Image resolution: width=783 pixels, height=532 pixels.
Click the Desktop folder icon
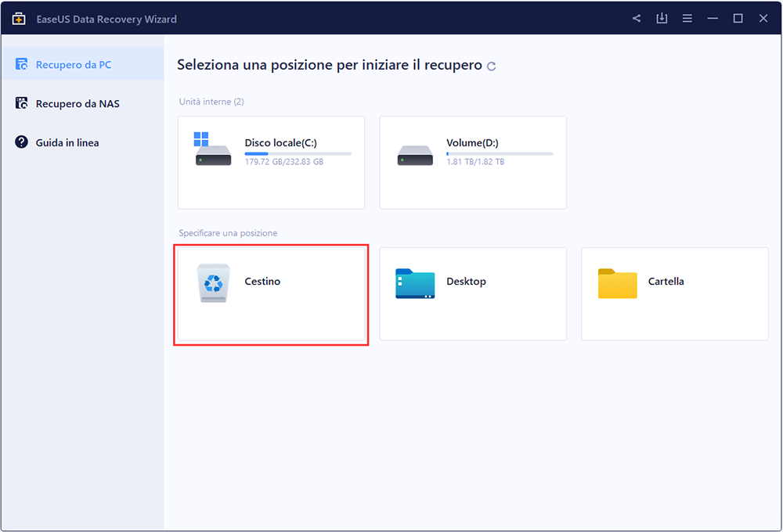(415, 283)
